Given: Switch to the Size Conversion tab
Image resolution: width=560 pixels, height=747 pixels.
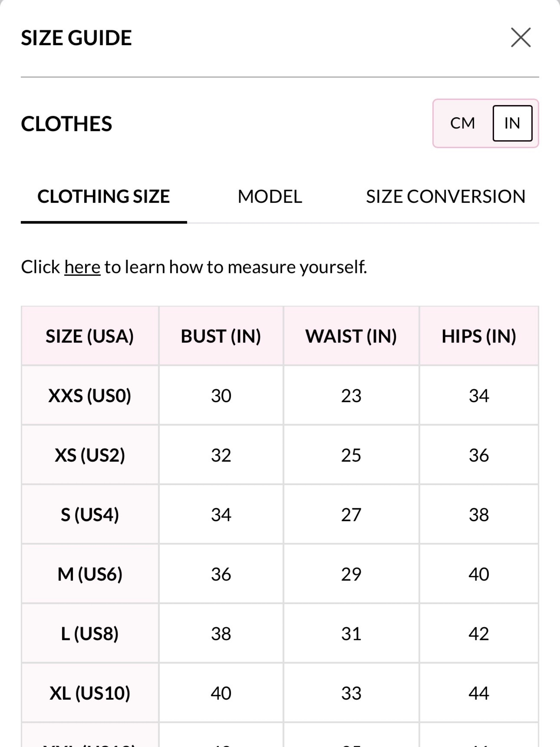Looking at the screenshot, I should [446, 197].
